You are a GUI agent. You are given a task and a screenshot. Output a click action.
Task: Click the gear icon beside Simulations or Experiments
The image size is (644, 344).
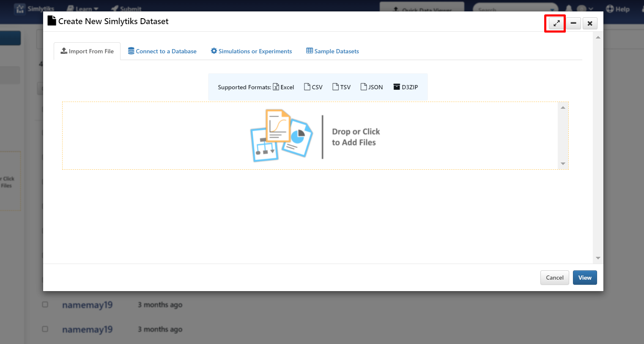214,51
